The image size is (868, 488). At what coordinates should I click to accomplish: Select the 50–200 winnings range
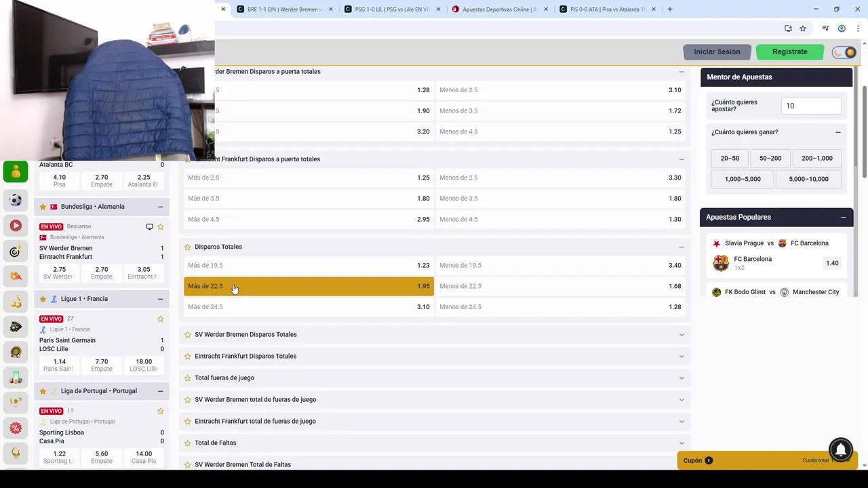pyautogui.click(x=770, y=158)
